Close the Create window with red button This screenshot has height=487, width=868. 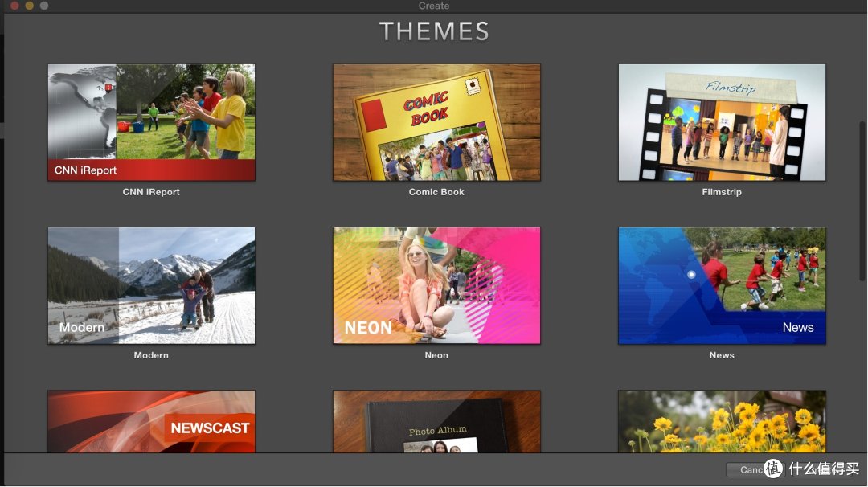coord(15,6)
